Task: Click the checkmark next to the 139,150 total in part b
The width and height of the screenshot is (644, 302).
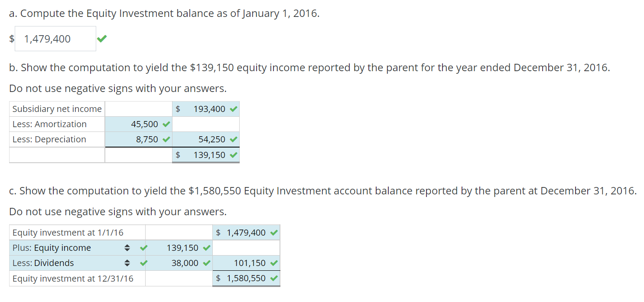Action: [234, 155]
